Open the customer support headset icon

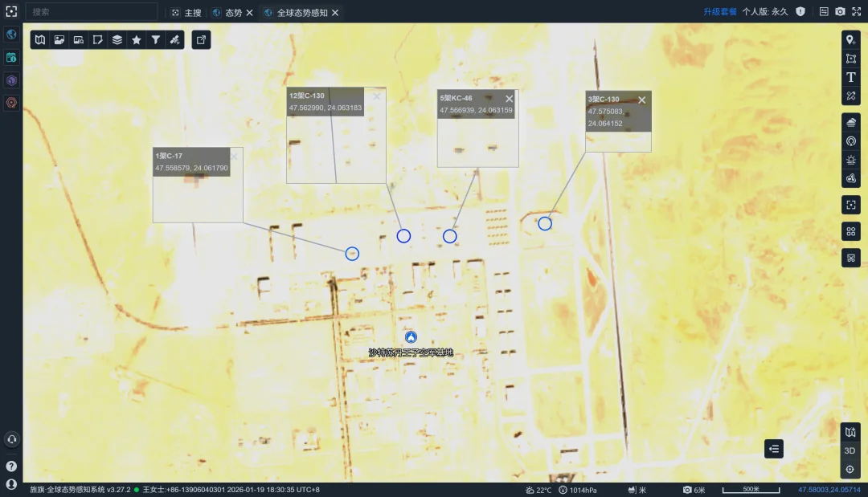(11, 439)
